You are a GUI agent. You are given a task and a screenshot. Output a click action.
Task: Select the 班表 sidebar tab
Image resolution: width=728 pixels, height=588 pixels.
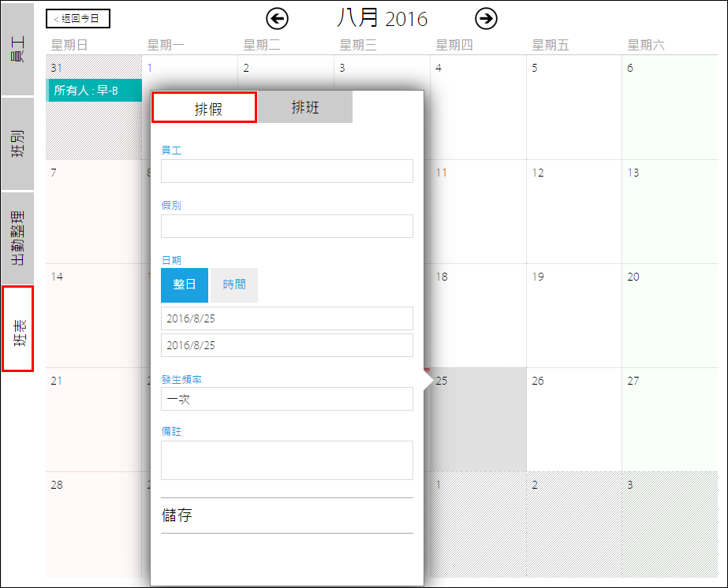17,329
